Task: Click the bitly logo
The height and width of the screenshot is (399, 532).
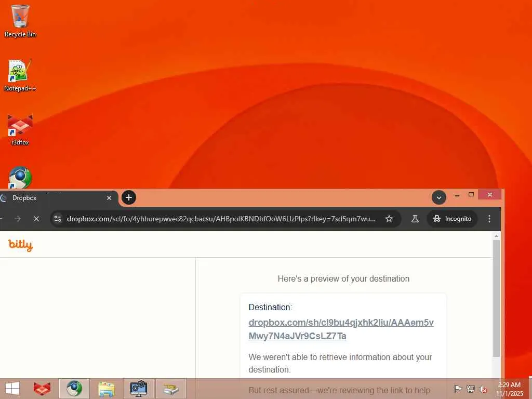Action: 21,245
